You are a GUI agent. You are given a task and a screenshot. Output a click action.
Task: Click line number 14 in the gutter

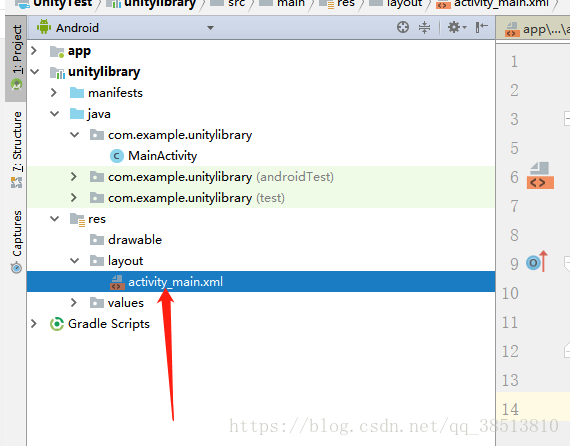tap(510, 409)
